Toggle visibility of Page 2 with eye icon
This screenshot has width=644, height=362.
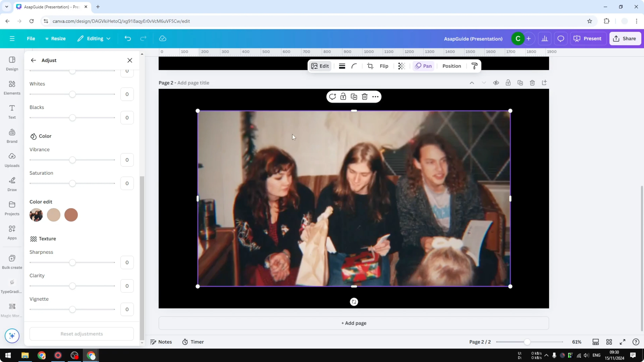[496, 83]
